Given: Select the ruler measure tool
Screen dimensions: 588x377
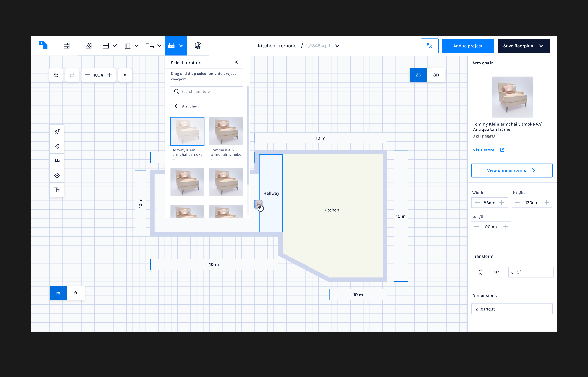Looking at the screenshot, I should tap(57, 161).
